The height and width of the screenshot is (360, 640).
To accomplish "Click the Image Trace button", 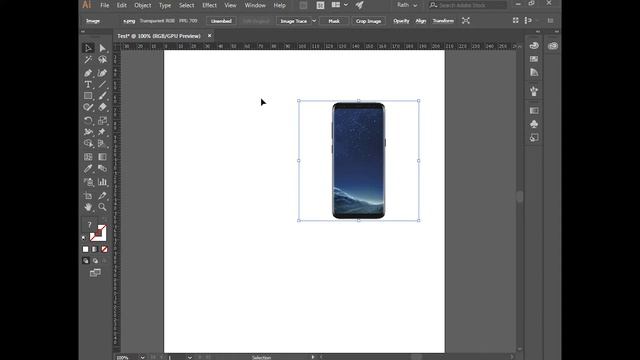I will [293, 21].
